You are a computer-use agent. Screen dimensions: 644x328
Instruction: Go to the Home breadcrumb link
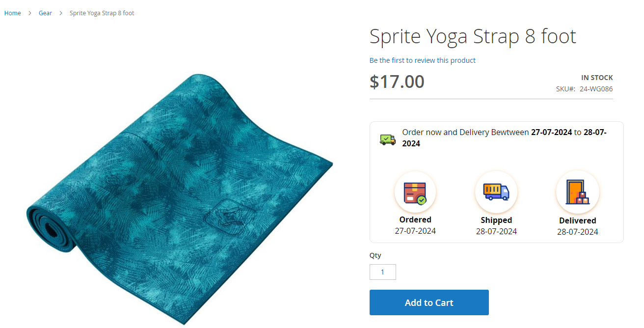pos(13,13)
